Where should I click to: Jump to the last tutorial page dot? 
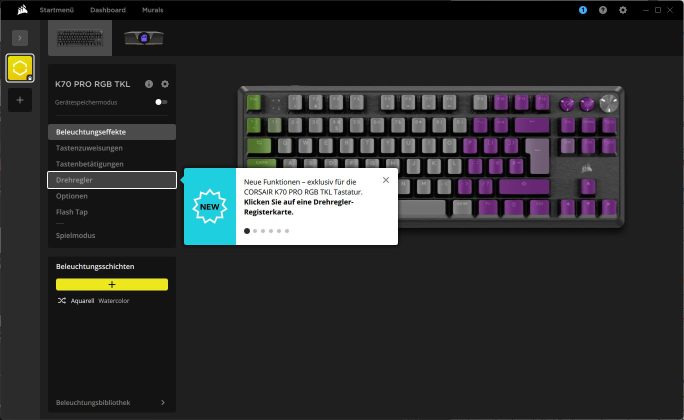(x=287, y=231)
